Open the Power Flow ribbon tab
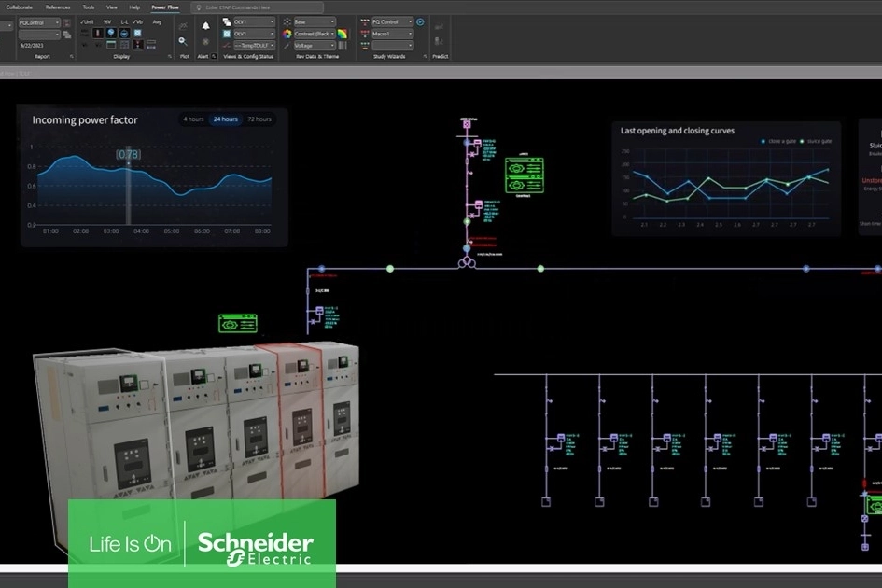 point(165,7)
